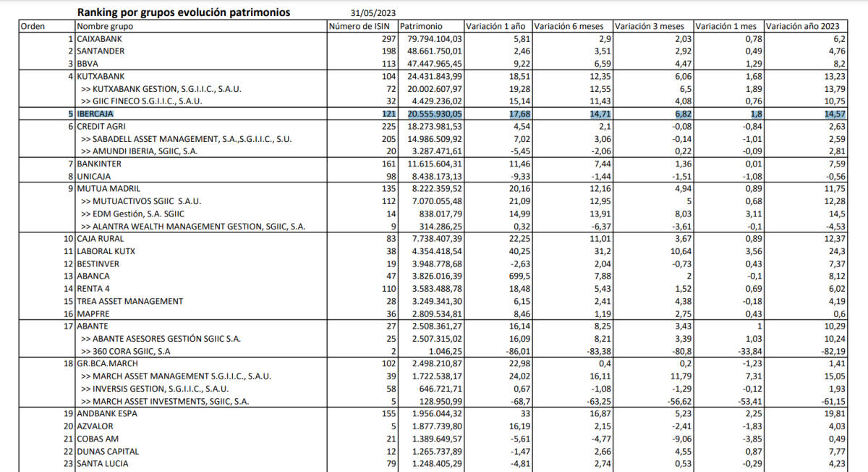Click BBVA patrimonio 47.447.965,45
The height and width of the screenshot is (472, 868).
[x=435, y=63]
